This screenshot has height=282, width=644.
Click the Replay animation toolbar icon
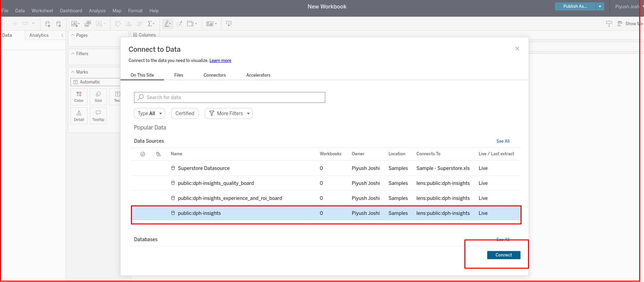[25, 23]
